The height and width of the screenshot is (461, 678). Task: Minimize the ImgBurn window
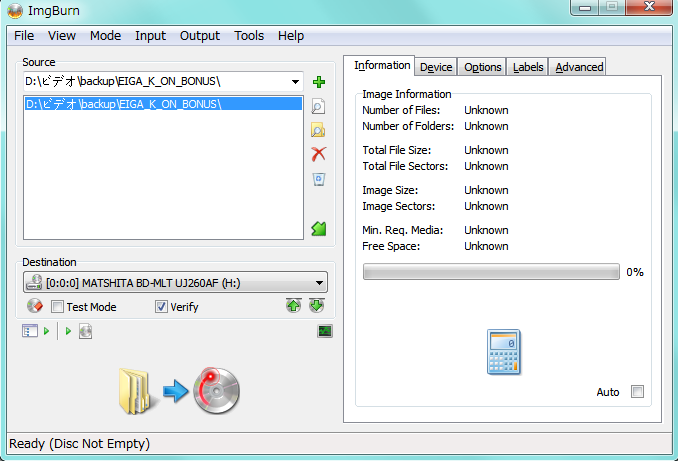[x=585, y=7]
